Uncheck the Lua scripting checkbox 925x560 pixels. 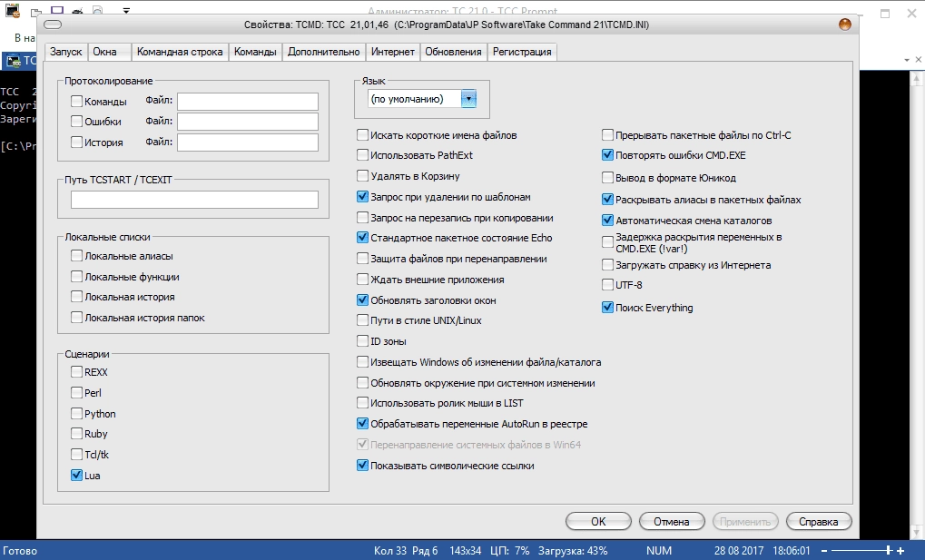(76, 475)
